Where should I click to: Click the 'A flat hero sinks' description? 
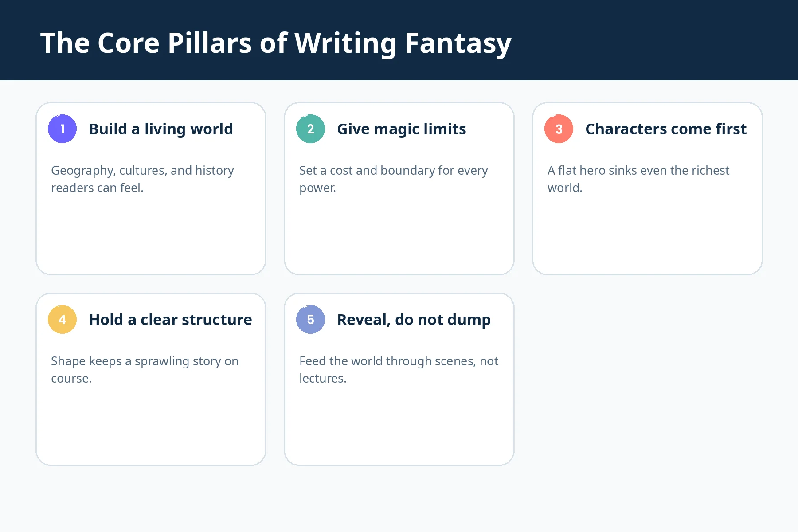[x=638, y=179]
